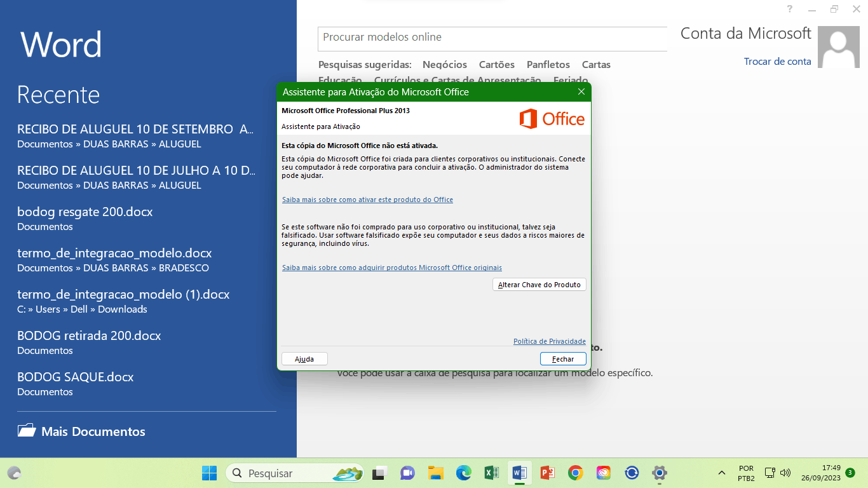The width and height of the screenshot is (868, 488).
Task: Close the activation dialog with the X
Action: (x=581, y=92)
